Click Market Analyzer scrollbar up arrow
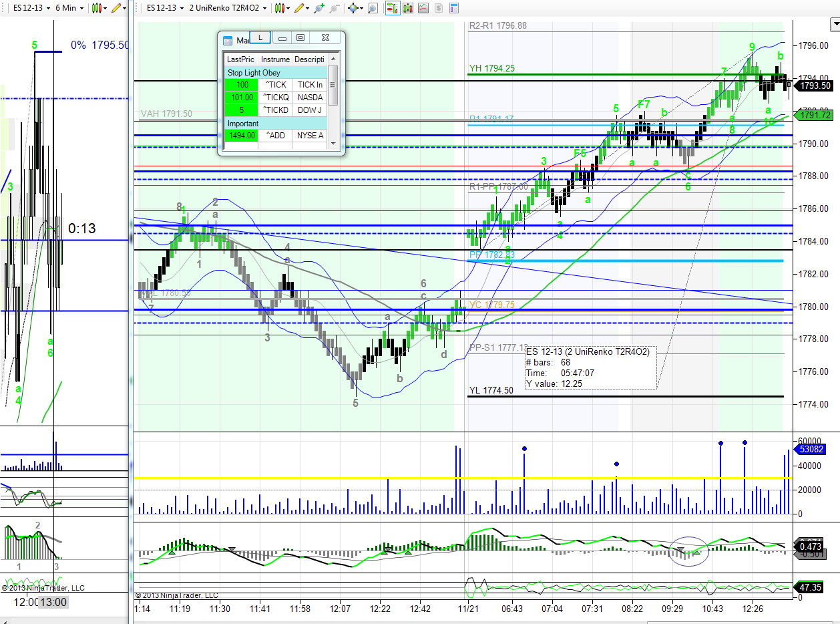Image resolution: width=840 pixels, height=624 pixels. click(x=333, y=59)
